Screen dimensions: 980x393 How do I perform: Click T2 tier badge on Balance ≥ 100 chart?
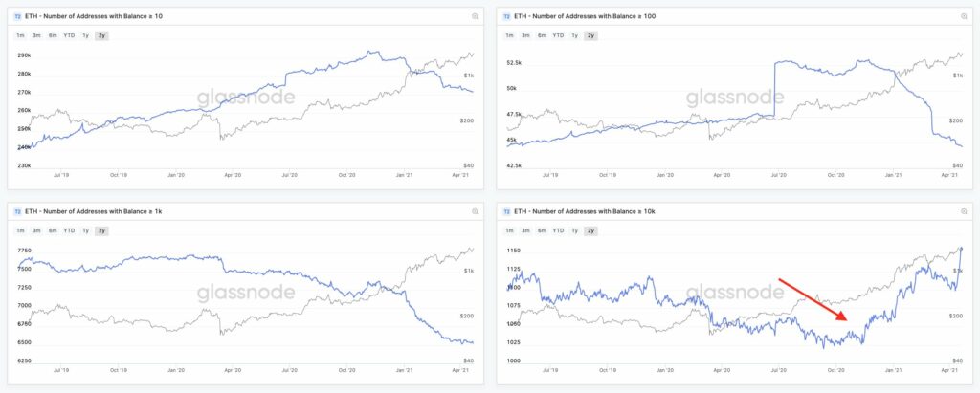(x=507, y=17)
